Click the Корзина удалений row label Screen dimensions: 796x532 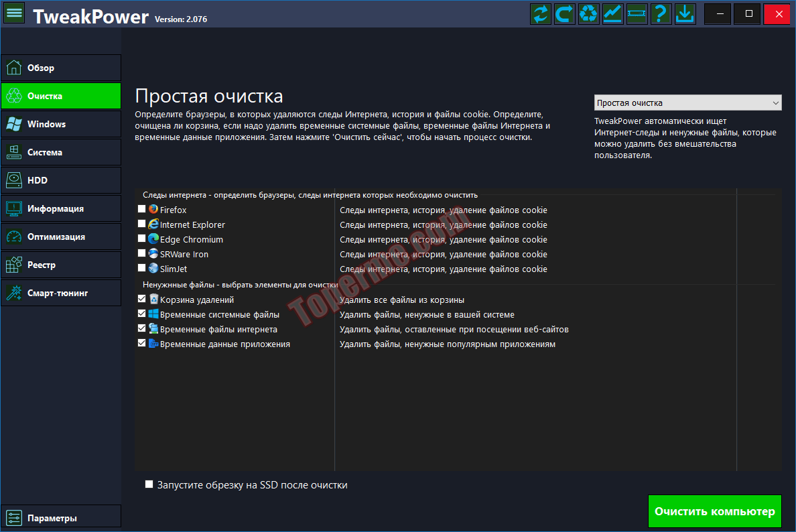point(197,300)
